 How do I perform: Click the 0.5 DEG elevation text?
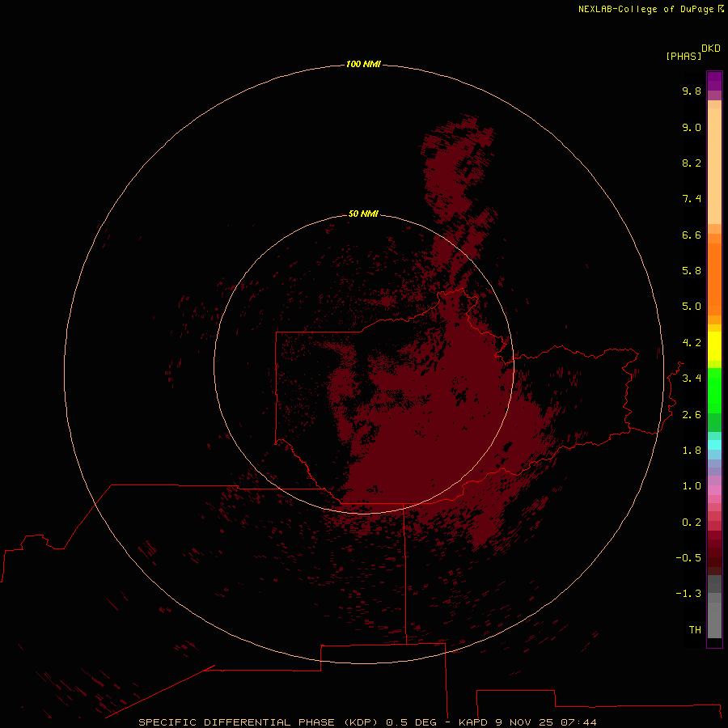click(x=412, y=722)
